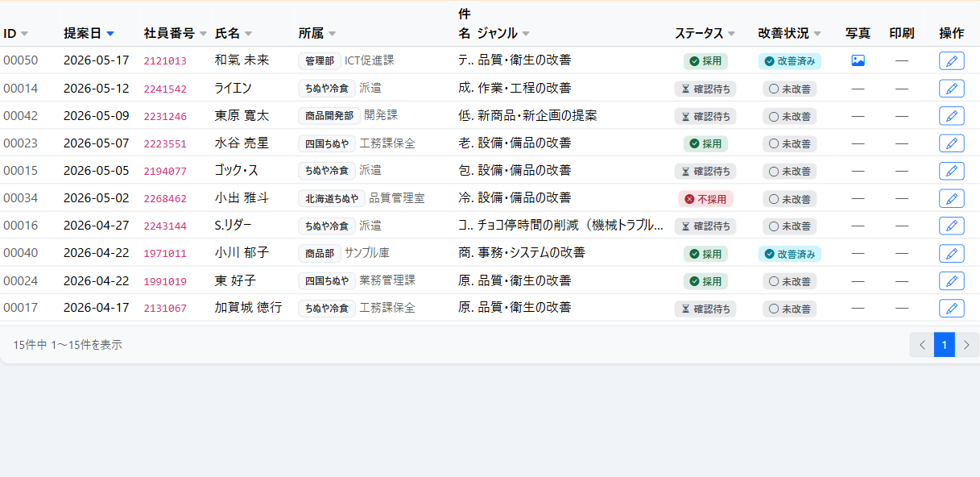This screenshot has width=980, height=477.
Task: Go to previous page arrow
Action: [x=922, y=345]
